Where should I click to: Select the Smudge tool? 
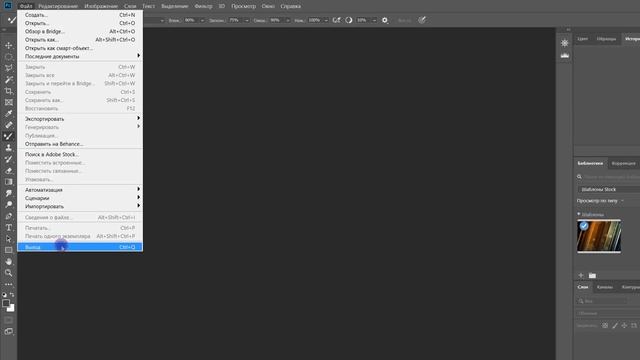pos(9,193)
